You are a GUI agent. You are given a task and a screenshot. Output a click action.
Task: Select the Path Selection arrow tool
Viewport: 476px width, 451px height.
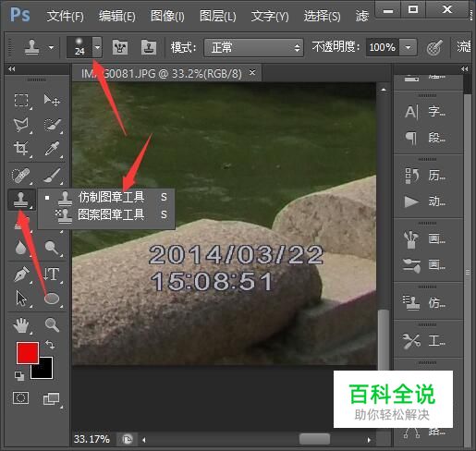pos(21,299)
